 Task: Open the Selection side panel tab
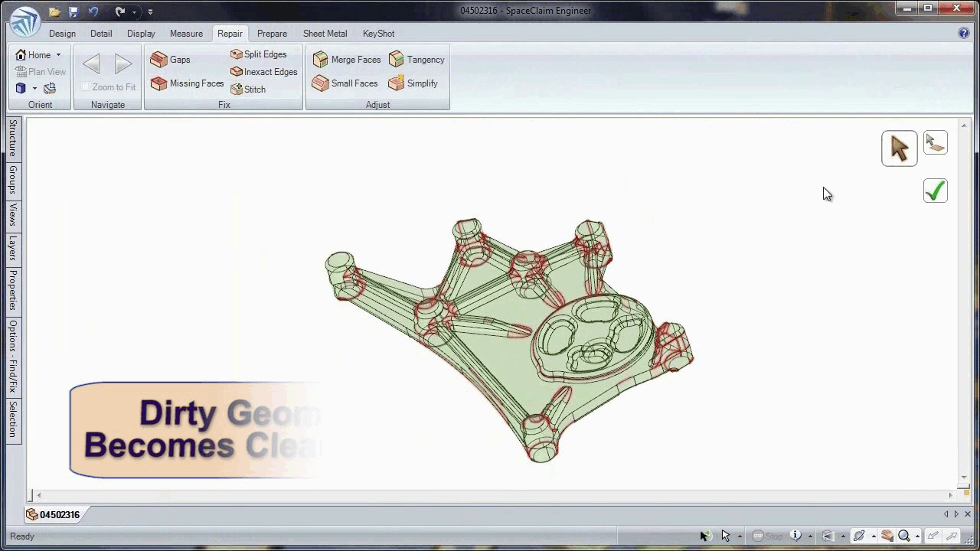point(13,420)
